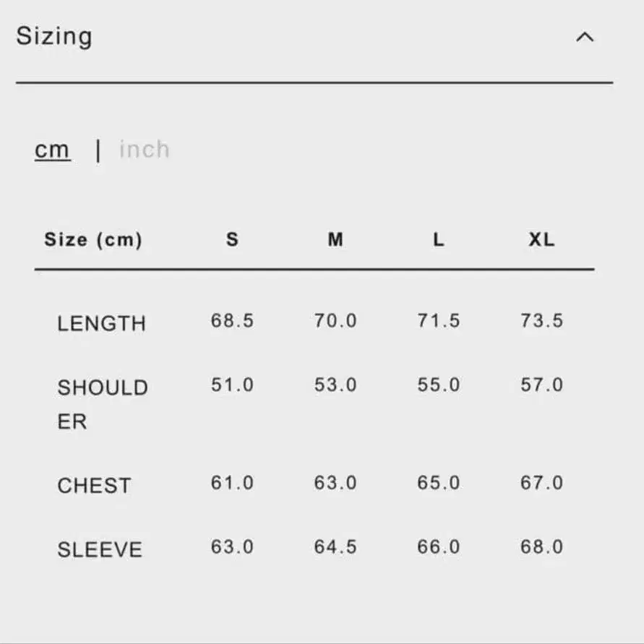Click the Size (cm) column header
Screen dimensions: 644x644
point(93,240)
